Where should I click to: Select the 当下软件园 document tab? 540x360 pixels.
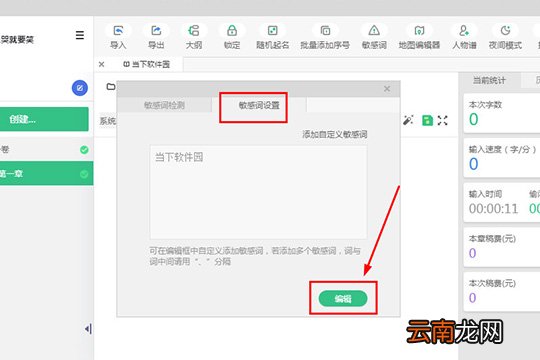point(147,64)
